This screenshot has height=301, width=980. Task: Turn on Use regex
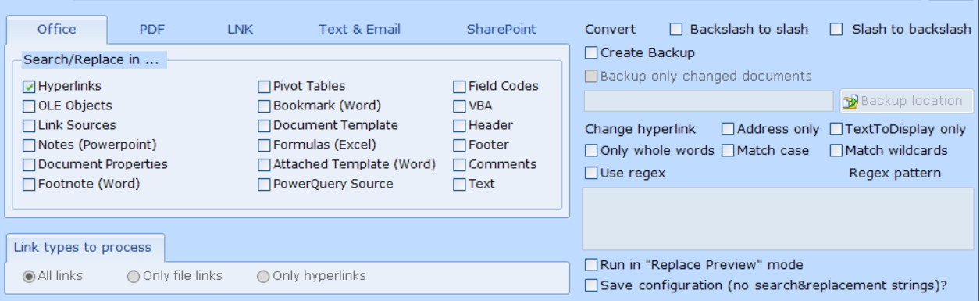(591, 173)
